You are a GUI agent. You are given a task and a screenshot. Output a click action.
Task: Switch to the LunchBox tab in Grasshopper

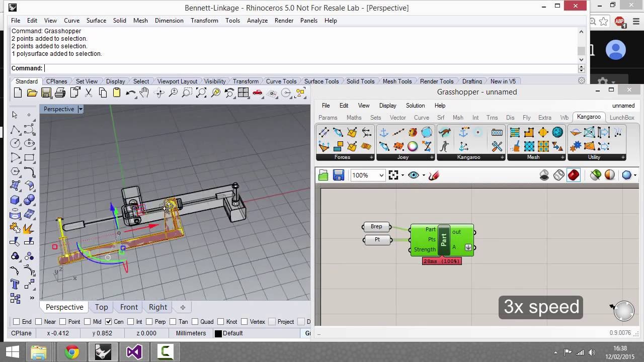tap(622, 118)
